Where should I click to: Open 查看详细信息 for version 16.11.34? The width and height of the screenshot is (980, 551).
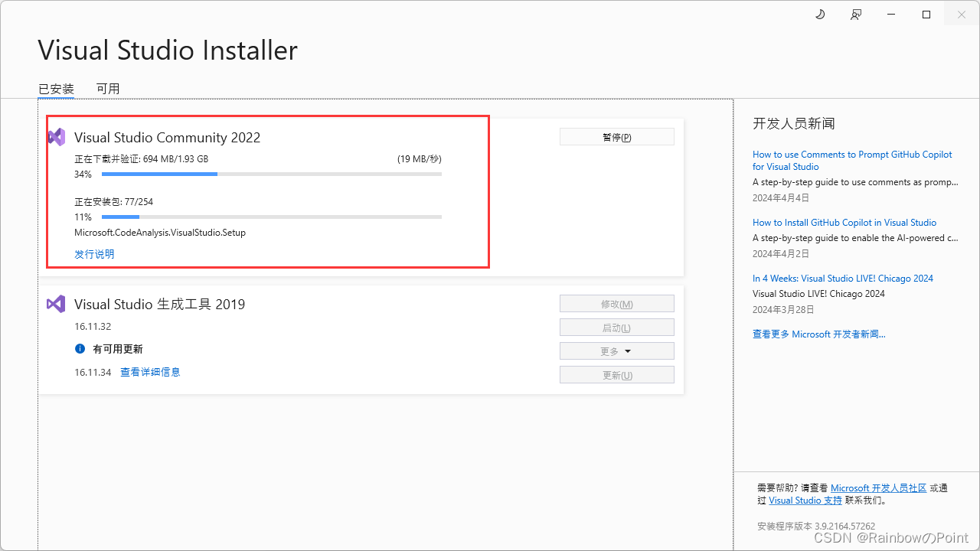(x=150, y=372)
